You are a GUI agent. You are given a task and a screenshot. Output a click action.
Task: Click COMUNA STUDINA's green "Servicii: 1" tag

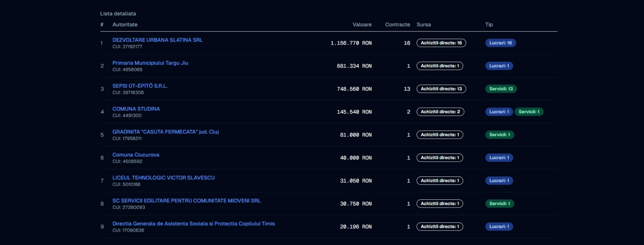pos(529,112)
